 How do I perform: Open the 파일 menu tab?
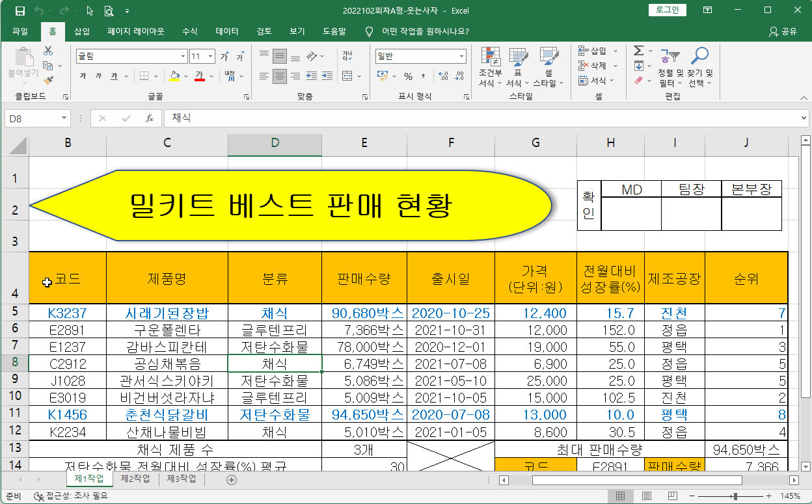coord(20,31)
